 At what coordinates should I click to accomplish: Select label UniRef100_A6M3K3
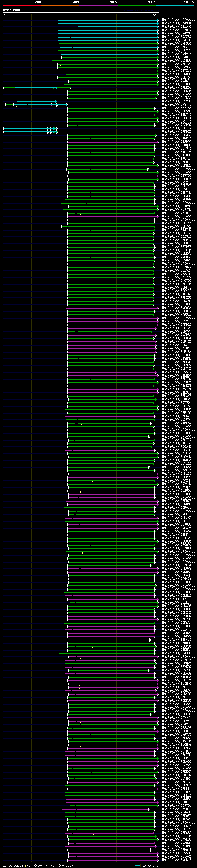click(177, 135)
